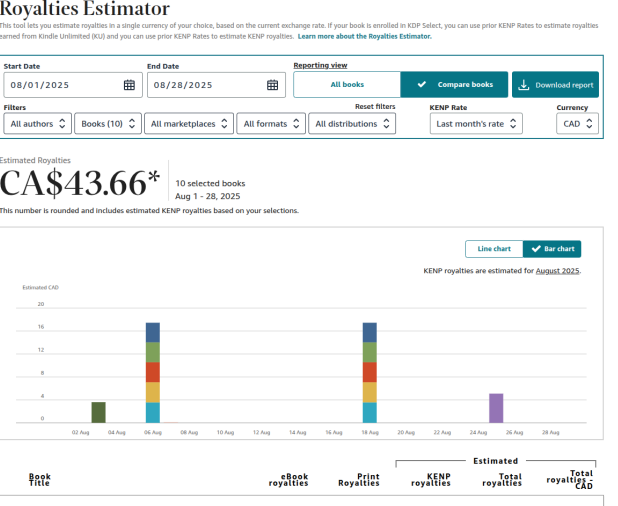
Task: Click the Reset filters link
Action: [x=375, y=107]
